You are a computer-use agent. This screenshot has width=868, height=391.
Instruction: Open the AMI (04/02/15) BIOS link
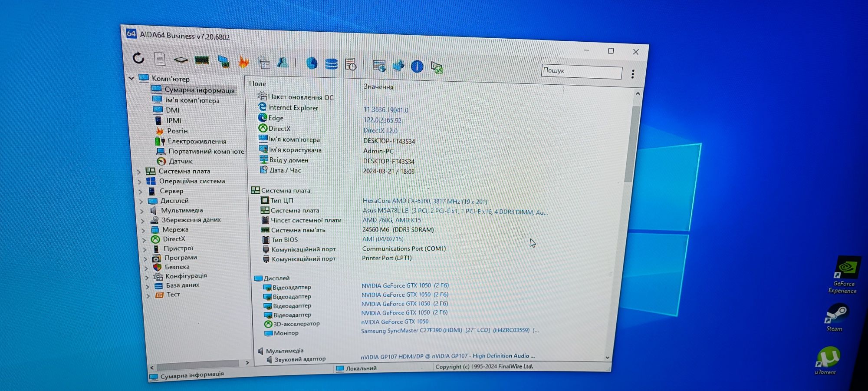(383, 239)
